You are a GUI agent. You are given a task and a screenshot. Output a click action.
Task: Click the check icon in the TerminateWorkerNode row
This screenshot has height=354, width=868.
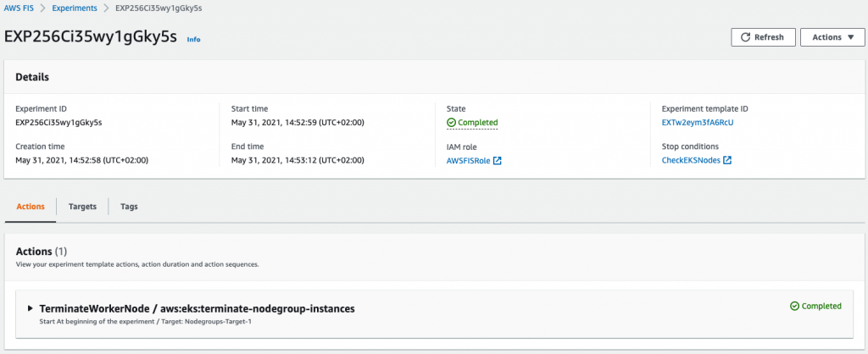(794, 306)
